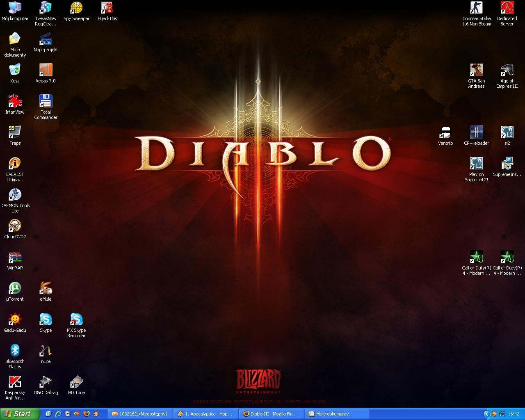
Task: Open GTA San Andreas shortcut
Action: (476, 76)
